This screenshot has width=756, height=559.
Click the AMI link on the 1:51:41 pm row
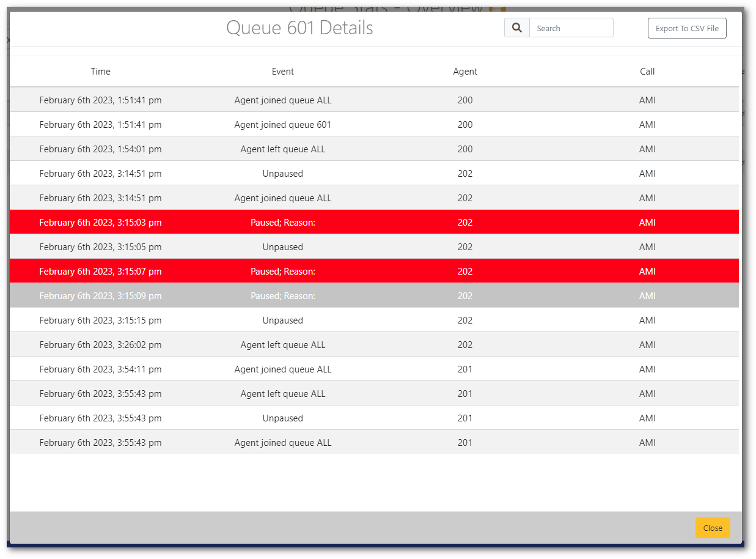pyautogui.click(x=647, y=100)
